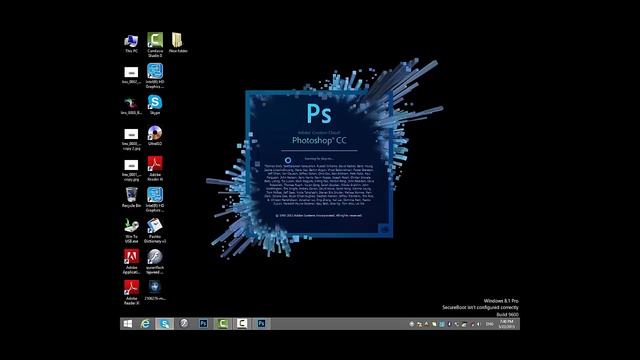Select the Recycle Bin icon

click(x=131, y=197)
